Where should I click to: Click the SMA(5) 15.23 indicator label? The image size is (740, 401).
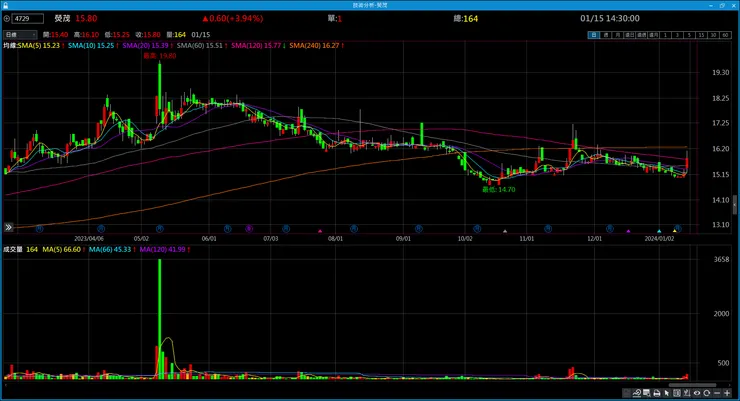click(39, 45)
